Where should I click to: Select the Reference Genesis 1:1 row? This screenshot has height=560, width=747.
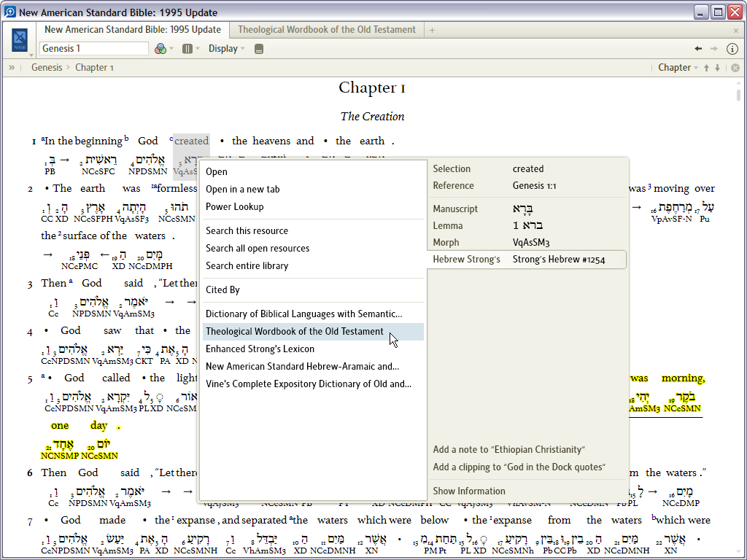[x=527, y=186]
